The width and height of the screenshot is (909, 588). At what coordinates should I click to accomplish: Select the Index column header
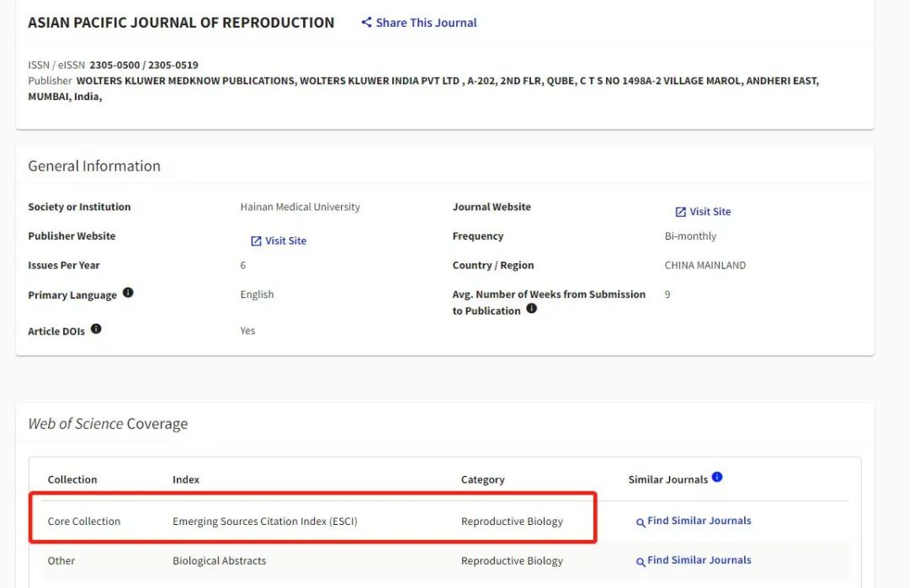[x=186, y=479]
